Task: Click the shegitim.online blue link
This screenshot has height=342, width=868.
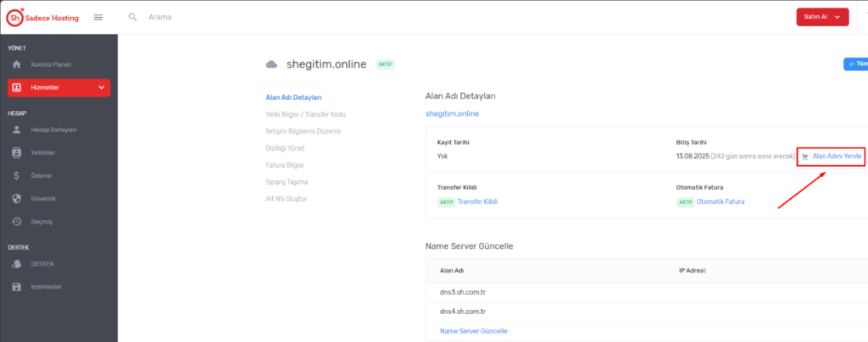Action: (453, 113)
